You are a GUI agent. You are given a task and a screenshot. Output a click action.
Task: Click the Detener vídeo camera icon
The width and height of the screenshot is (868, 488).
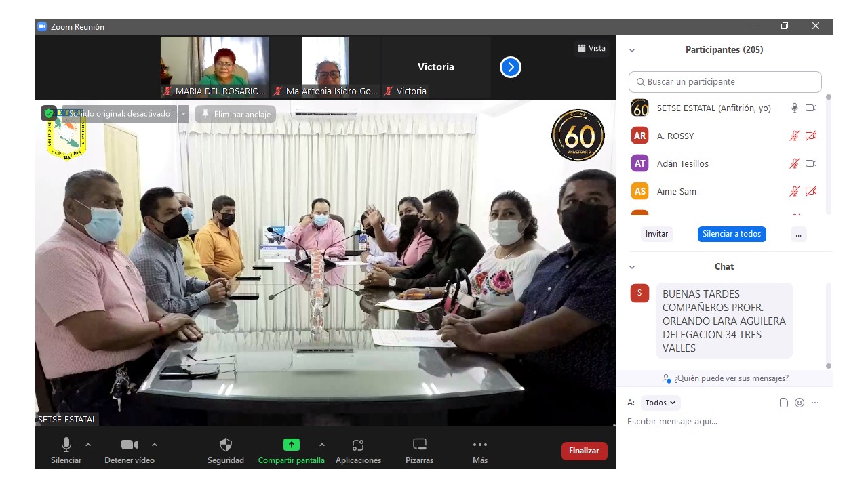[x=129, y=445]
